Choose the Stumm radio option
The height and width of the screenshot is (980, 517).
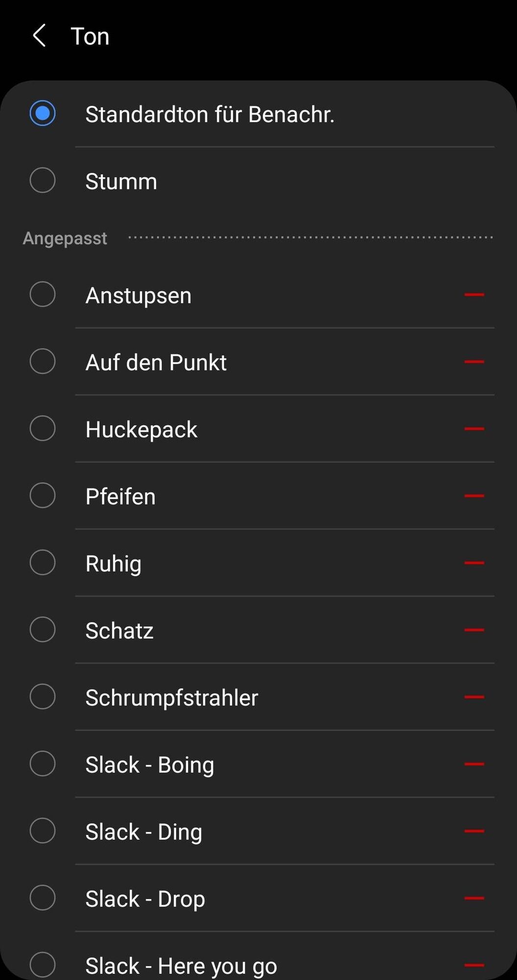pos(43,180)
